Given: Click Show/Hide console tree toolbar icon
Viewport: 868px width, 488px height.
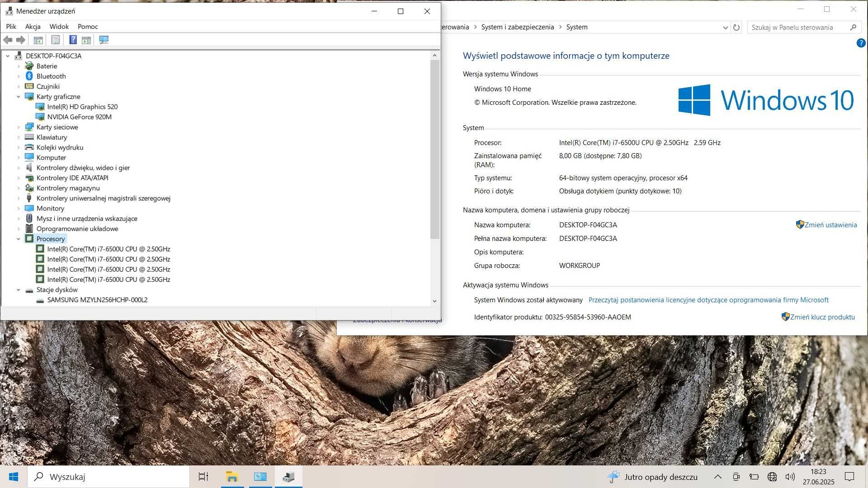Looking at the screenshot, I should [38, 40].
